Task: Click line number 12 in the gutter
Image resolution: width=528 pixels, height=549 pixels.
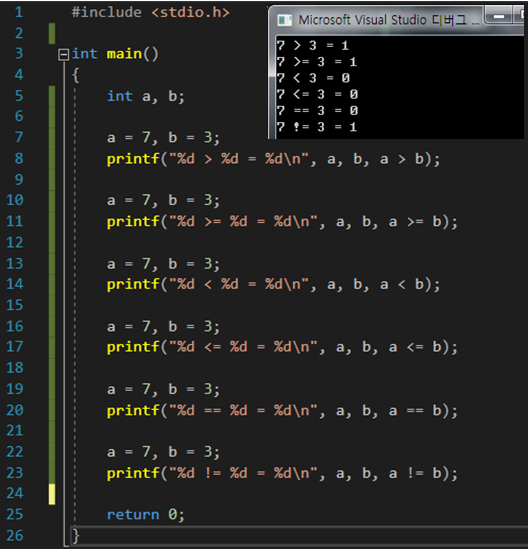Action: [x=15, y=243]
